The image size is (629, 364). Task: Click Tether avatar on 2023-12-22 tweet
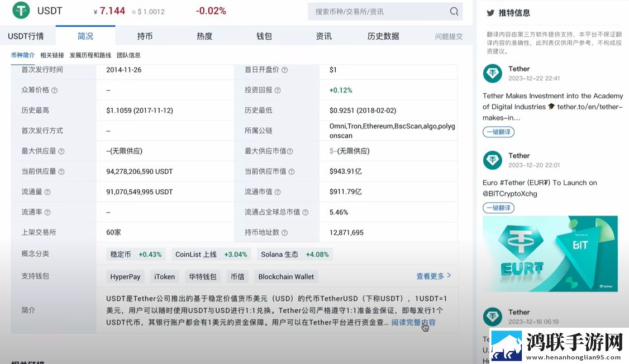click(492, 73)
